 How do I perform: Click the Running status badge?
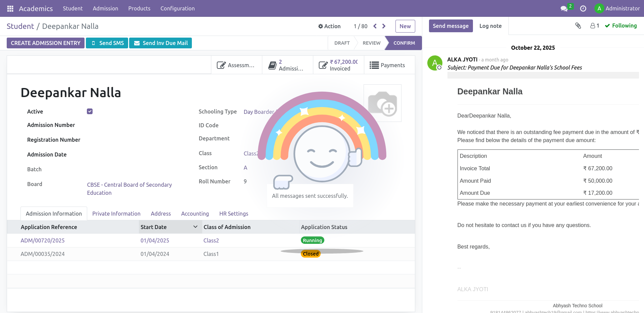(x=312, y=240)
